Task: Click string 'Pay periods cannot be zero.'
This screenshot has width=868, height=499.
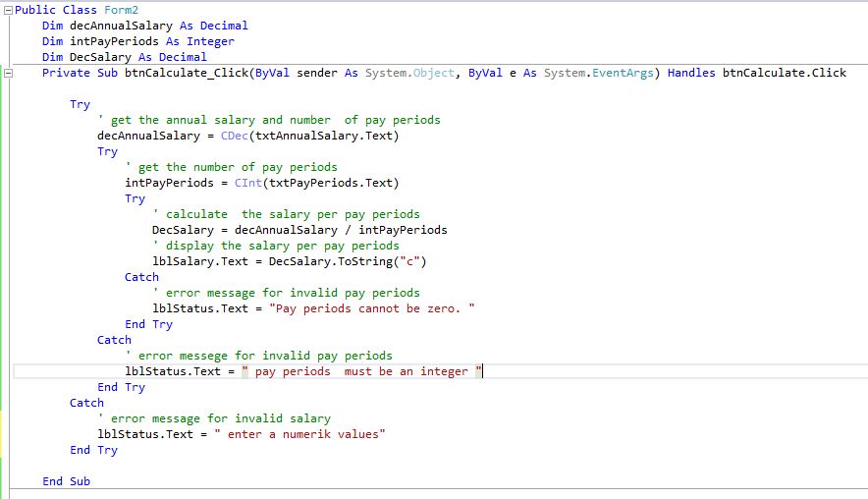Action: [372, 308]
